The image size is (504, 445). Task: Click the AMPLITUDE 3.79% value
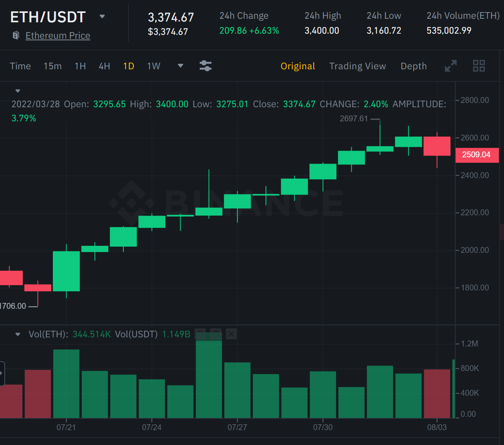pos(24,118)
